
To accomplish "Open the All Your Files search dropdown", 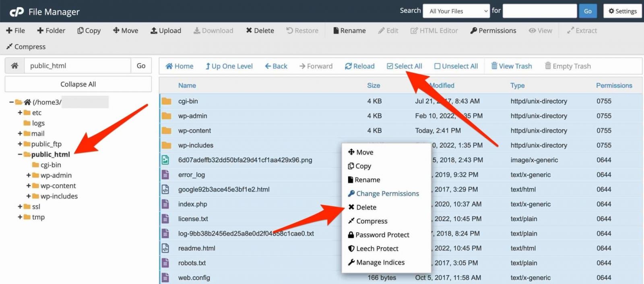I will pos(456,11).
